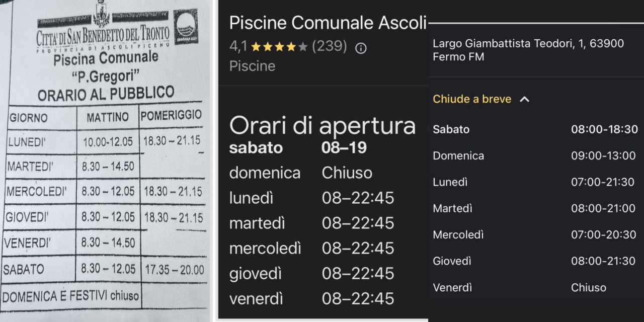The image size is (644, 322).
Task: Click the ORARIO AL PUBBLICO heading
Action: click(106, 94)
